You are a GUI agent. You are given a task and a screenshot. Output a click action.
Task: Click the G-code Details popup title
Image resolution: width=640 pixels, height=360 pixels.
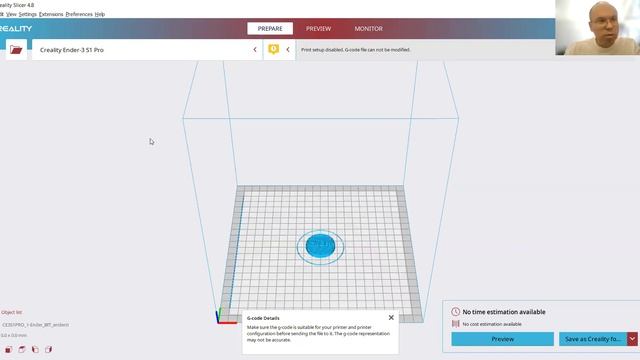(263, 318)
